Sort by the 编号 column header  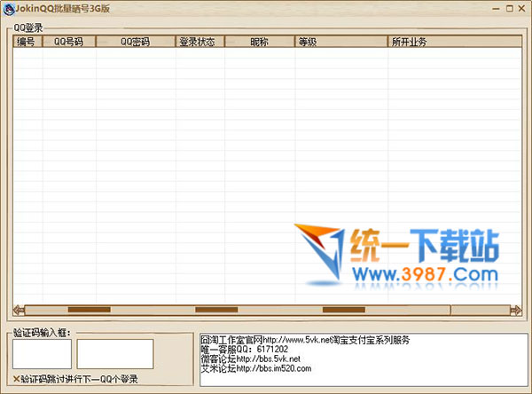[x=27, y=42]
